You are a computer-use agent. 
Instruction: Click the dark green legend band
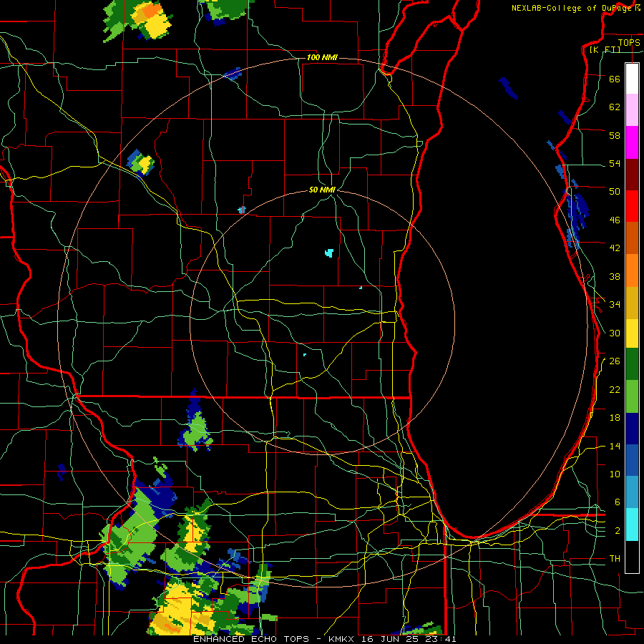[x=632, y=364]
